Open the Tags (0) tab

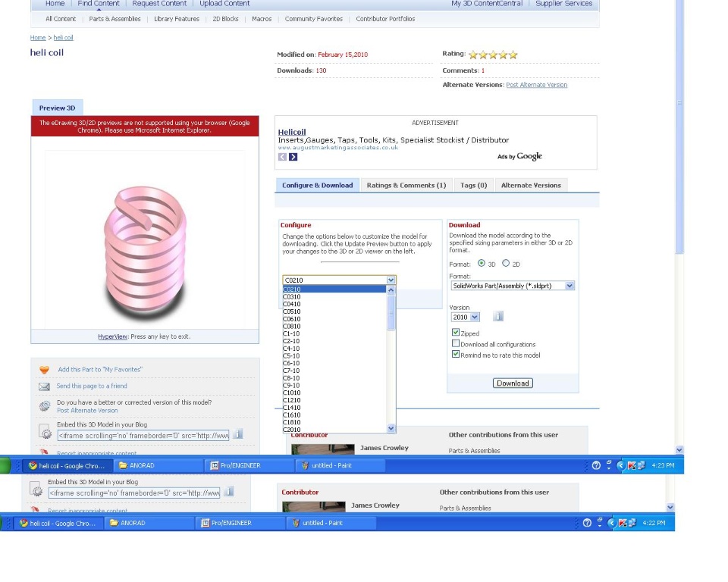(473, 185)
